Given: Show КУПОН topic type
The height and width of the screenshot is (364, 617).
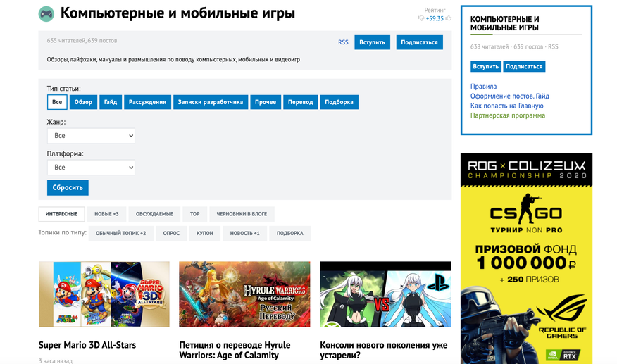Looking at the screenshot, I should (x=205, y=233).
